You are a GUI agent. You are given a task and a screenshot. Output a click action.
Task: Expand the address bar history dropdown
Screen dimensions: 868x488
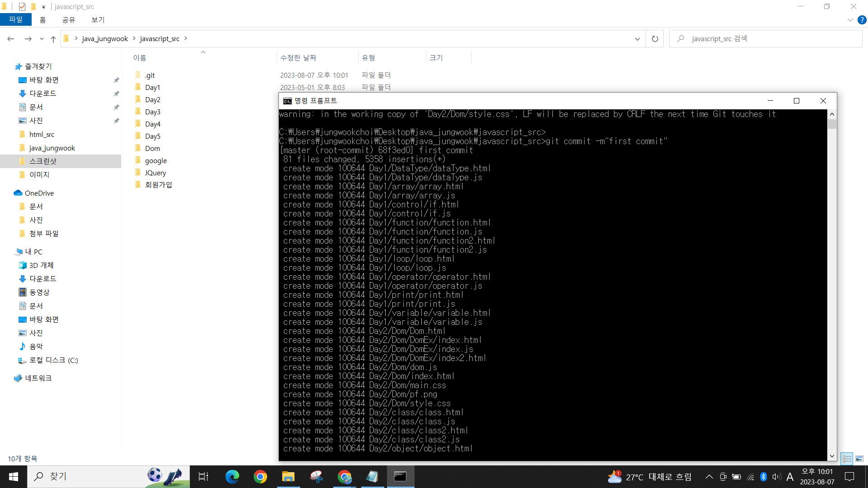(x=637, y=39)
